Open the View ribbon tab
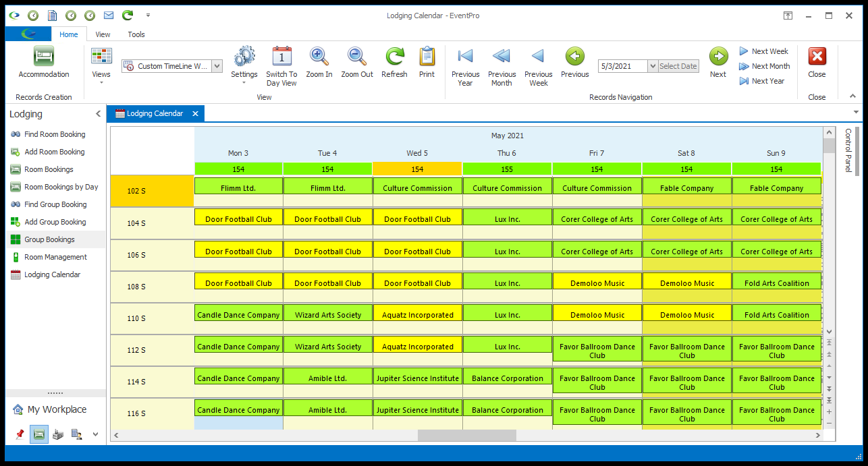This screenshot has width=868, height=466. point(103,34)
